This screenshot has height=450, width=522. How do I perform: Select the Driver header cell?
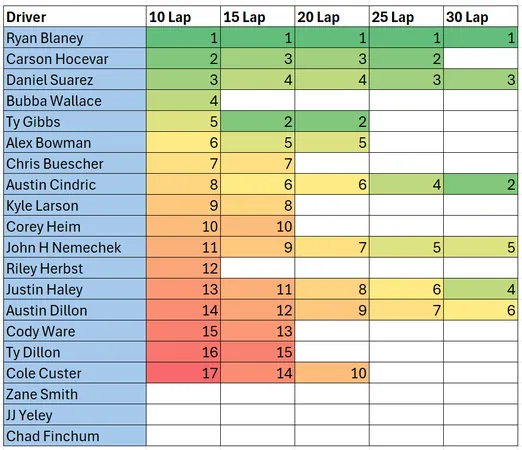point(75,17)
